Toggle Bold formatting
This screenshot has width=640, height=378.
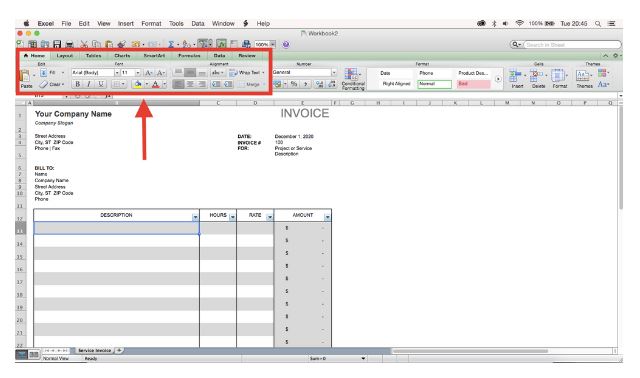coord(77,84)
